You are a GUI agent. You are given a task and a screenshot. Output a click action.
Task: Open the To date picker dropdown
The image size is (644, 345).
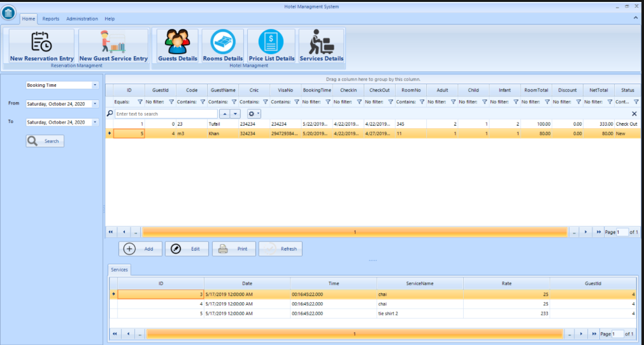[x=95, y=122]
